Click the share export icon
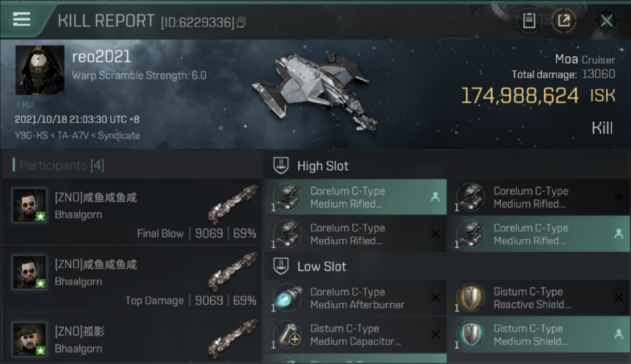 [x=564, y=21]
